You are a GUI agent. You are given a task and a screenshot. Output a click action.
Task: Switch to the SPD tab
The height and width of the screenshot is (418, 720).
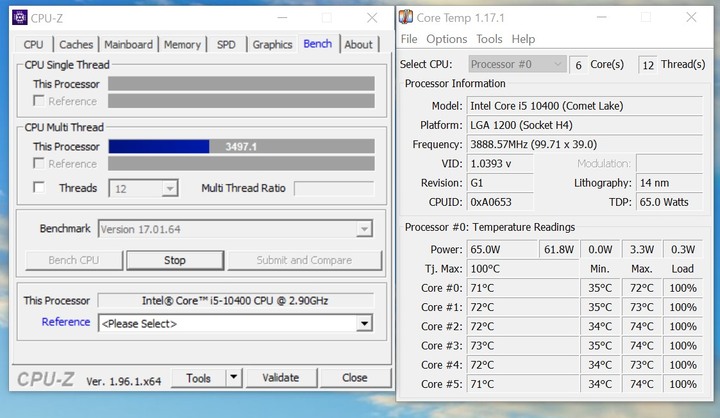tap(226, 45)
